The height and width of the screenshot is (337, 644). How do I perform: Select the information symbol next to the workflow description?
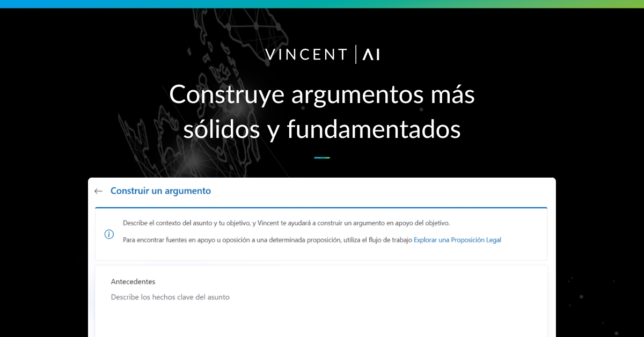pos(109,235)
